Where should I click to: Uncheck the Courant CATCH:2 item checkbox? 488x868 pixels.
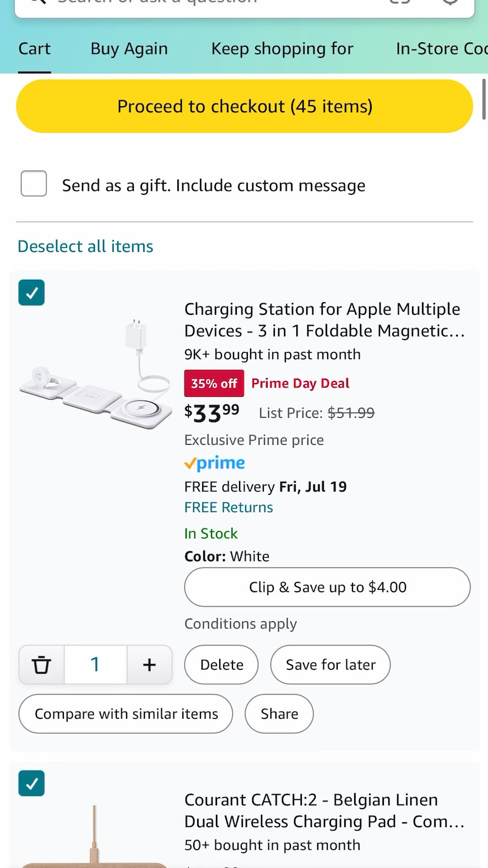[31, 783]
